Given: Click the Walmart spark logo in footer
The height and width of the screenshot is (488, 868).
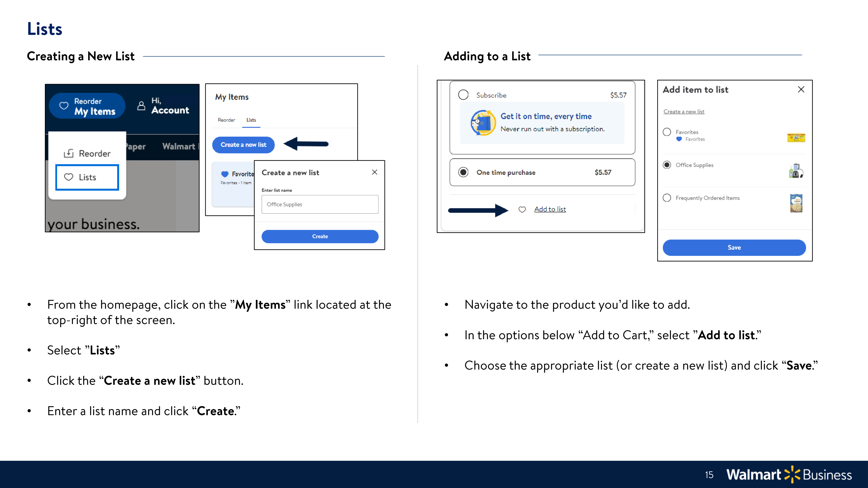Looking at the screenshot, I should point(792,474).
